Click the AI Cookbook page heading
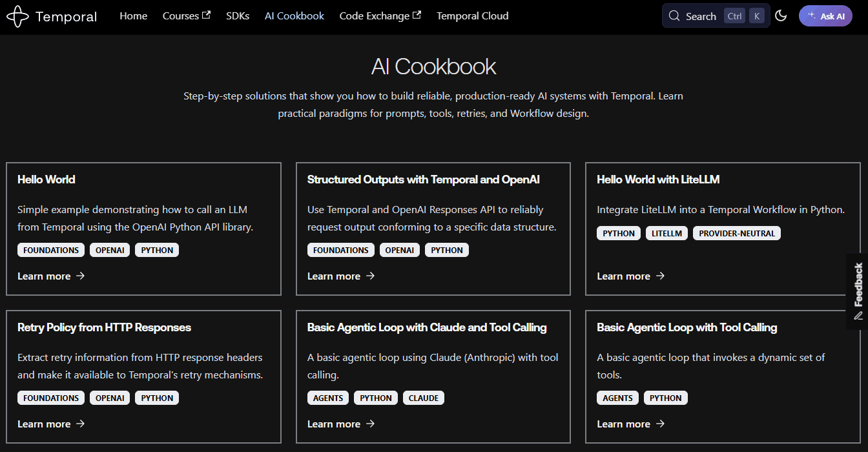 point(433,67)
